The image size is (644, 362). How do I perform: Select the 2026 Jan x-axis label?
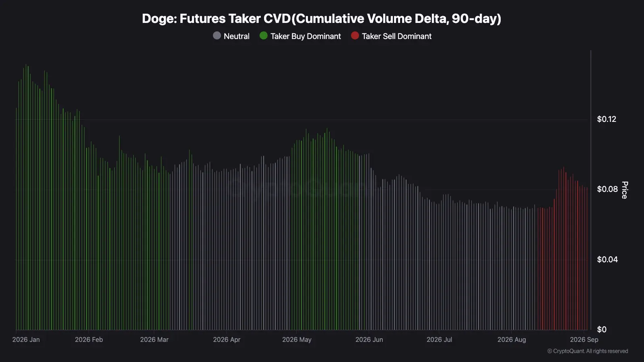click(26, 339)
